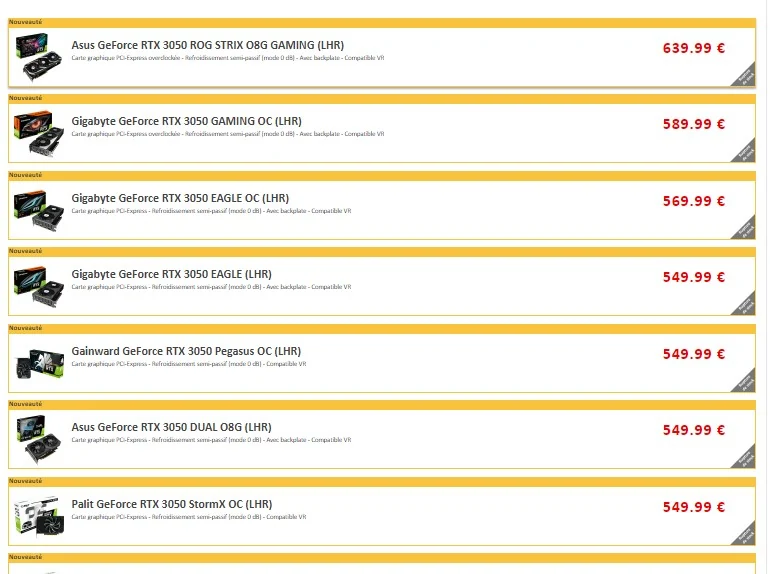Click Nouveauté label above Asus DUAL O8G
This screenshot has height=574, width=770.
click(x=26, y=404)
